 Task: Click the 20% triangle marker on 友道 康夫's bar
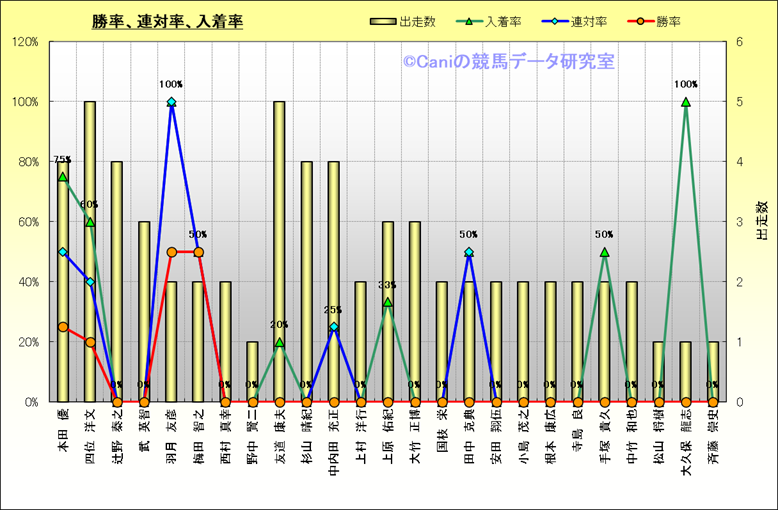(x=279, y=342)
